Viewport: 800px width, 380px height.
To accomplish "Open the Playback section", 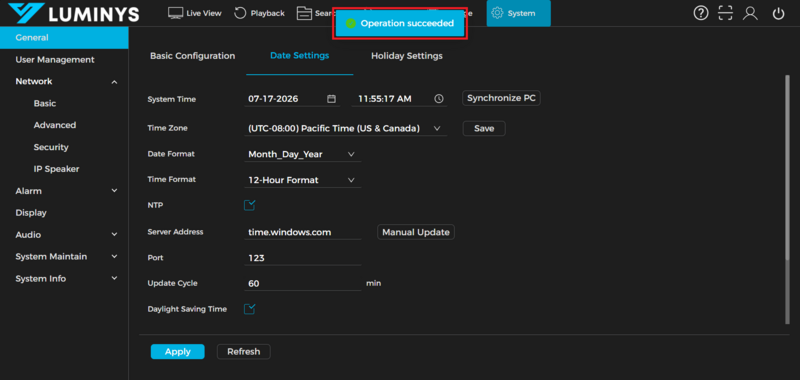I will tap(259, 13).
